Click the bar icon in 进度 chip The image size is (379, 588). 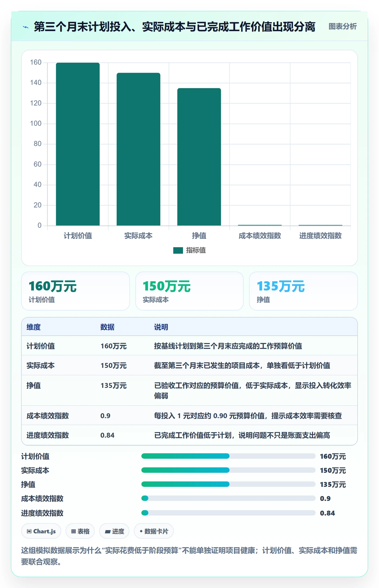[108, 532]
